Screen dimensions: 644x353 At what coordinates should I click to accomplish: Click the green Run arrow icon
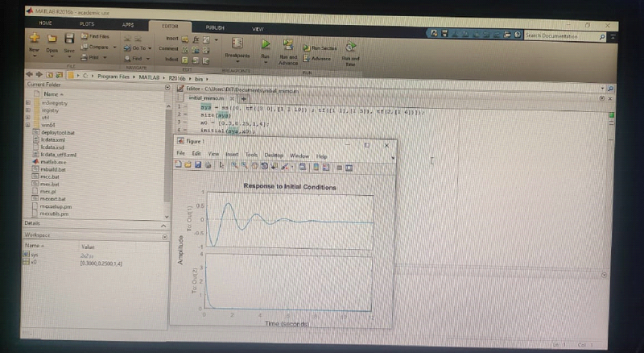pyautogui.click(x=266, y=44)
